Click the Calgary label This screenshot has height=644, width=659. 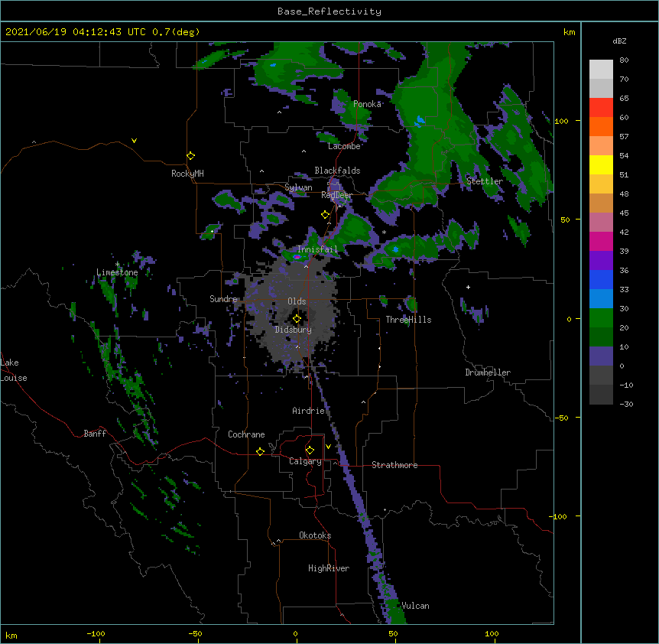point(305,461)
